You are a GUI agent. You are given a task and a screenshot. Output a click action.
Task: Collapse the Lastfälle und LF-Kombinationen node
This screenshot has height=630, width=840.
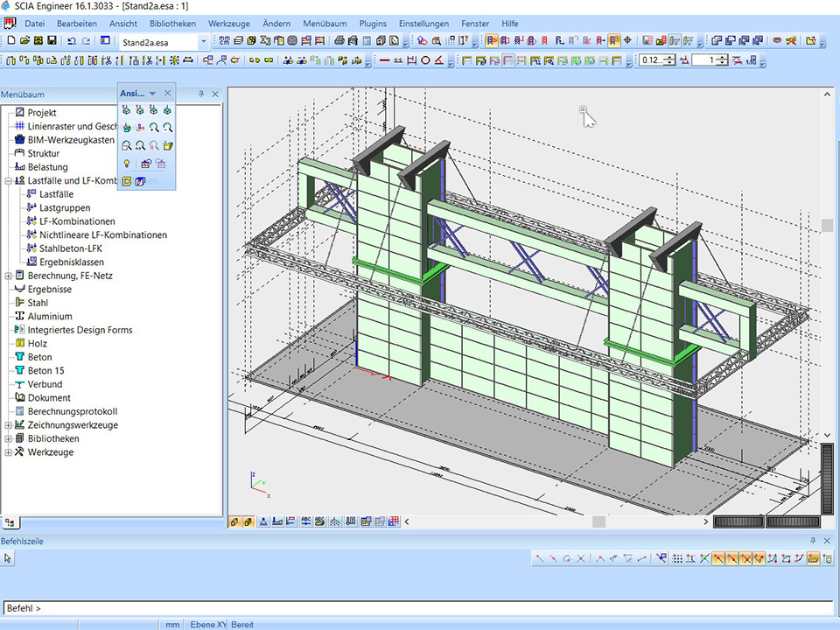tap(8, 180)
